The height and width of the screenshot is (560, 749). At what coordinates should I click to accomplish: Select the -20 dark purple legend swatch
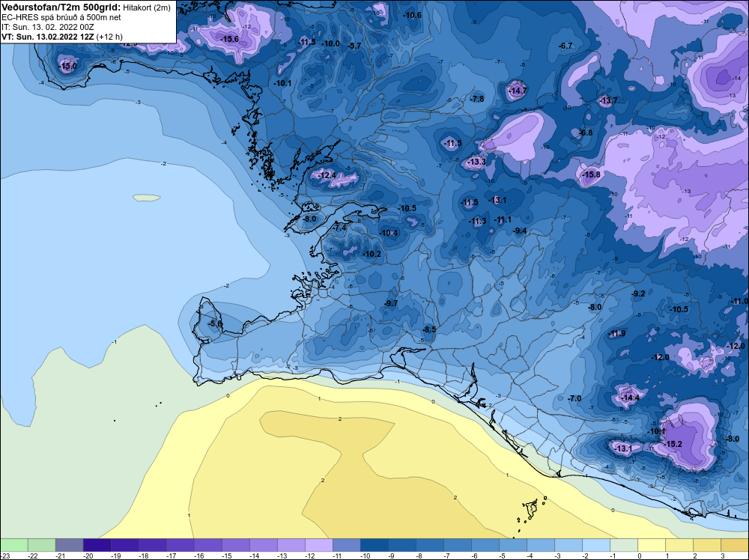coord(97,545)
